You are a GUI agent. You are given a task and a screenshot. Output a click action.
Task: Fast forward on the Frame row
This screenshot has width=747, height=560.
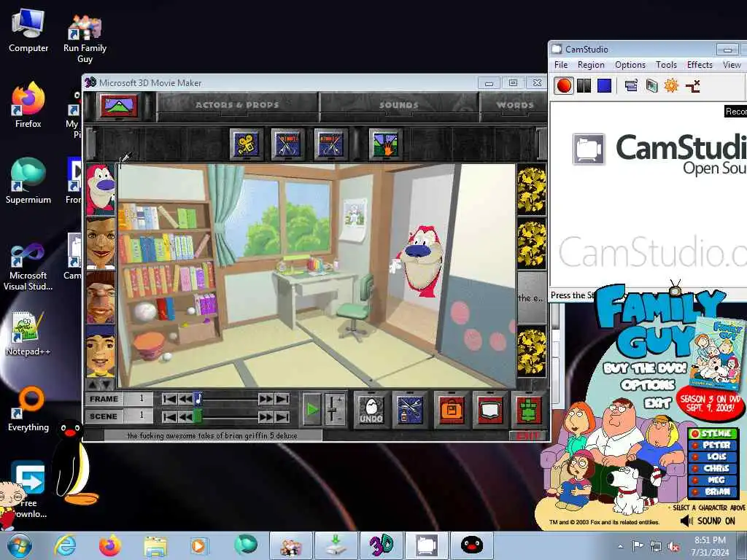coord(266,399)
